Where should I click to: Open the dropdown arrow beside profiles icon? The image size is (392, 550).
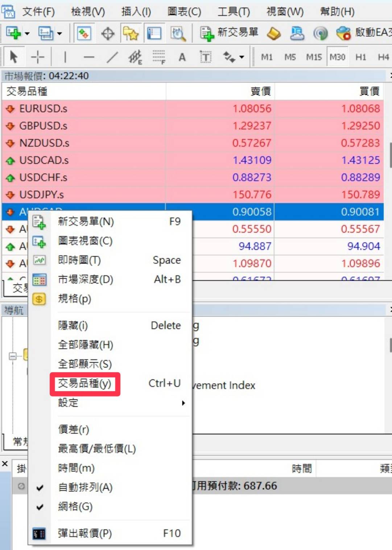click(x=59, y=34)
